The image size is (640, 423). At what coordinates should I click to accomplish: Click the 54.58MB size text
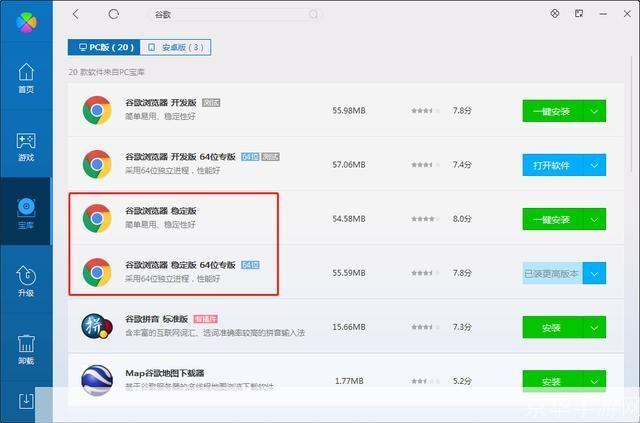pos(349,219)
